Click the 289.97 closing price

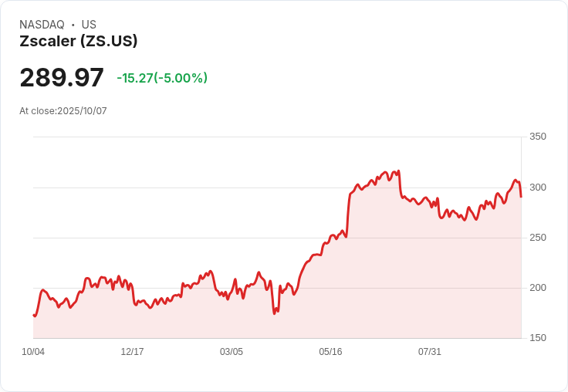click(62, 78)
